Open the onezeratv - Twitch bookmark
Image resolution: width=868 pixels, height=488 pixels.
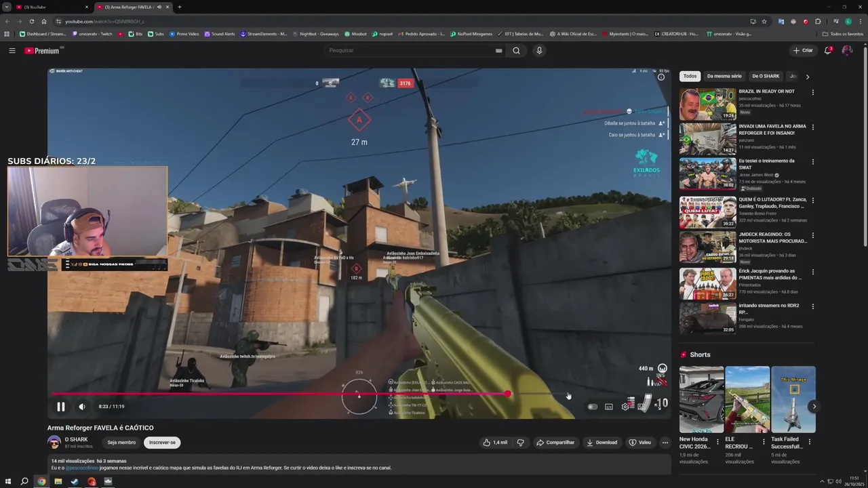coord(92,34)
